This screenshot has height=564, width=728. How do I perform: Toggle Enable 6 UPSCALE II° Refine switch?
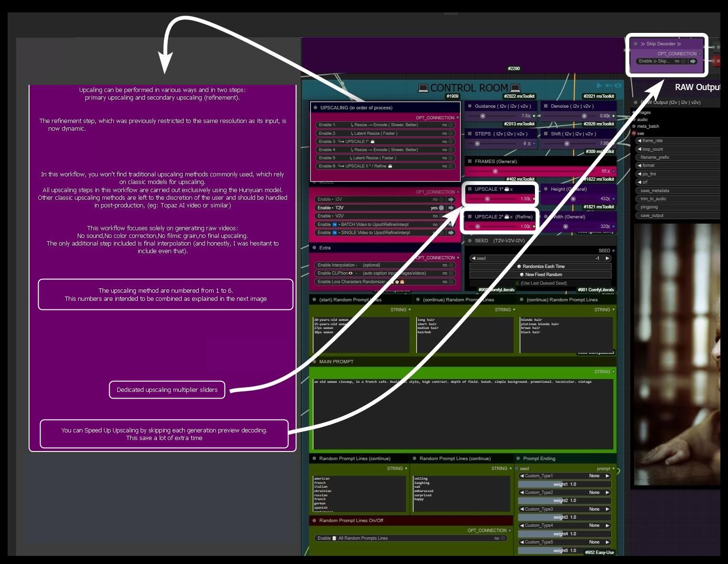tap(451, 166)
